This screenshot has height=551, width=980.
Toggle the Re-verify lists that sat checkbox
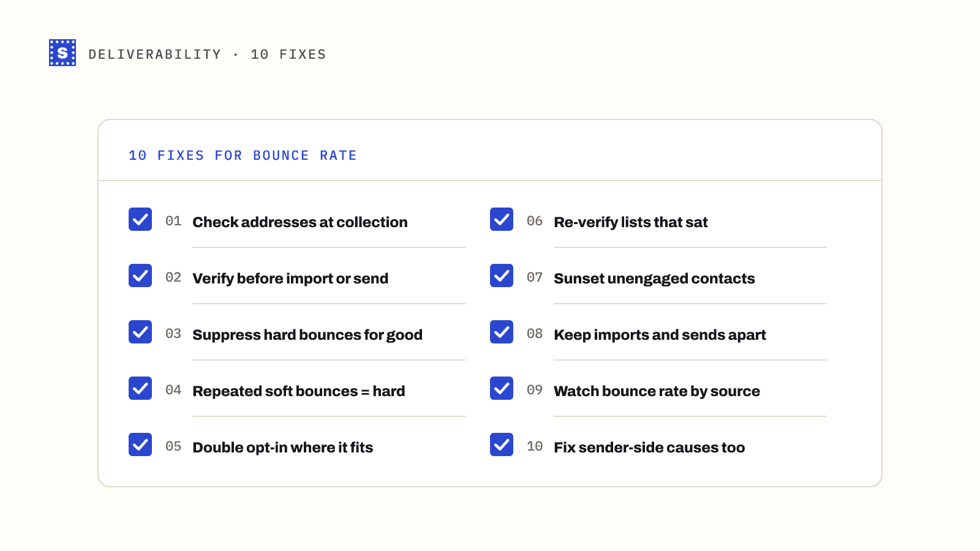[x=502, y=219]
